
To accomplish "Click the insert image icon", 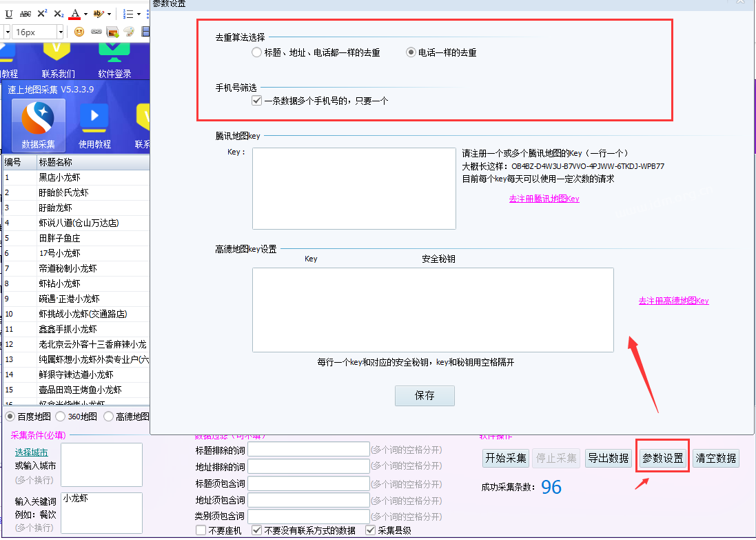I will [112, 32].
